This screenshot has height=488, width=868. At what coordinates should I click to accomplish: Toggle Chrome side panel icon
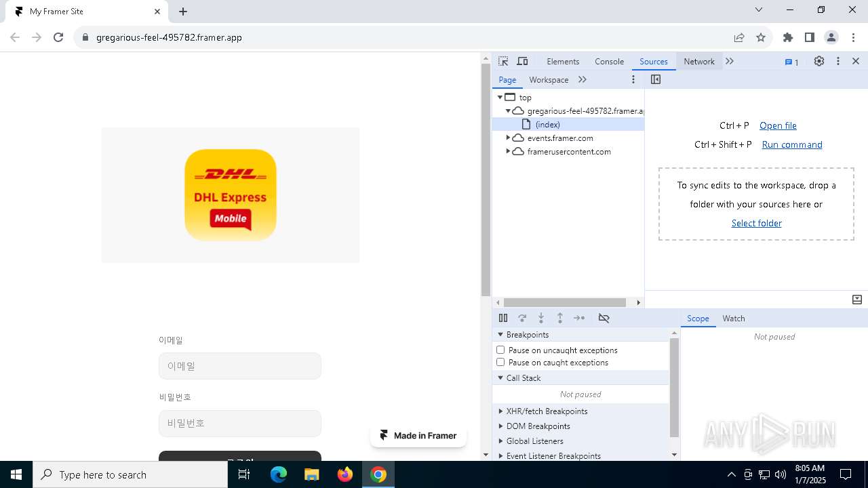click(810, 37)
